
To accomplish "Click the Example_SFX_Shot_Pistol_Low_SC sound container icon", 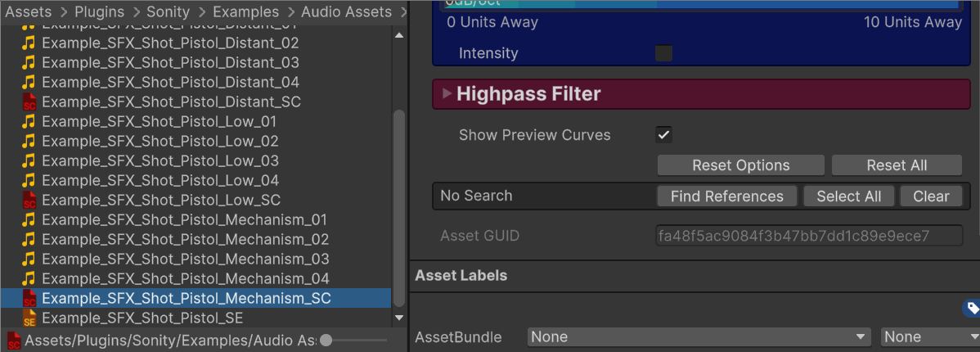I will 29,201.
